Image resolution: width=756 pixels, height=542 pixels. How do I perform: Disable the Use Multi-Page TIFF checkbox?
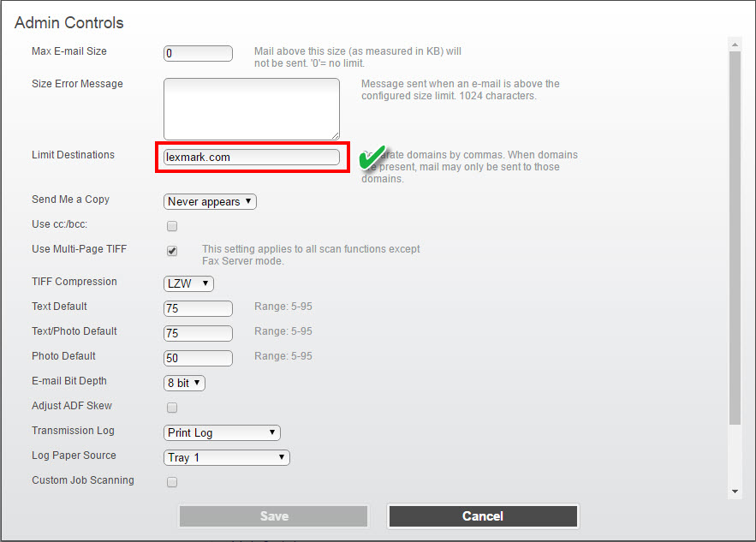[x=171, y=251]
